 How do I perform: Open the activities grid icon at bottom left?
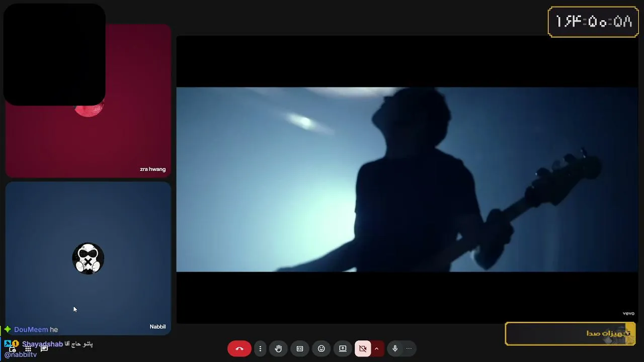pos(28,349)
